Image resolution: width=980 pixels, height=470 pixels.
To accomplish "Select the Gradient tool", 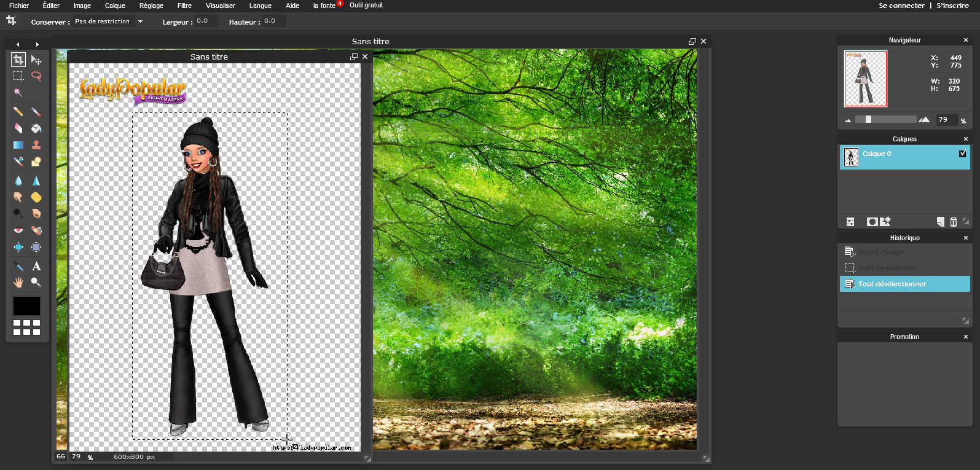I will pos(18,145).
